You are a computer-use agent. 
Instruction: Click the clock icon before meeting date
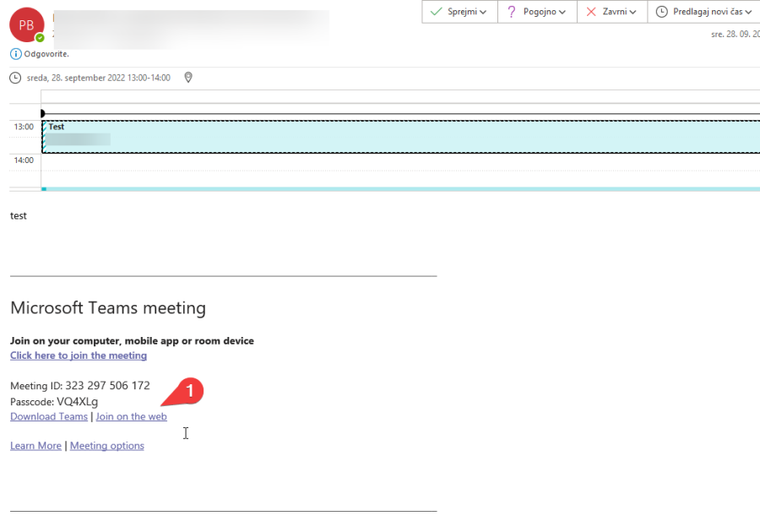tap(15, 78)
